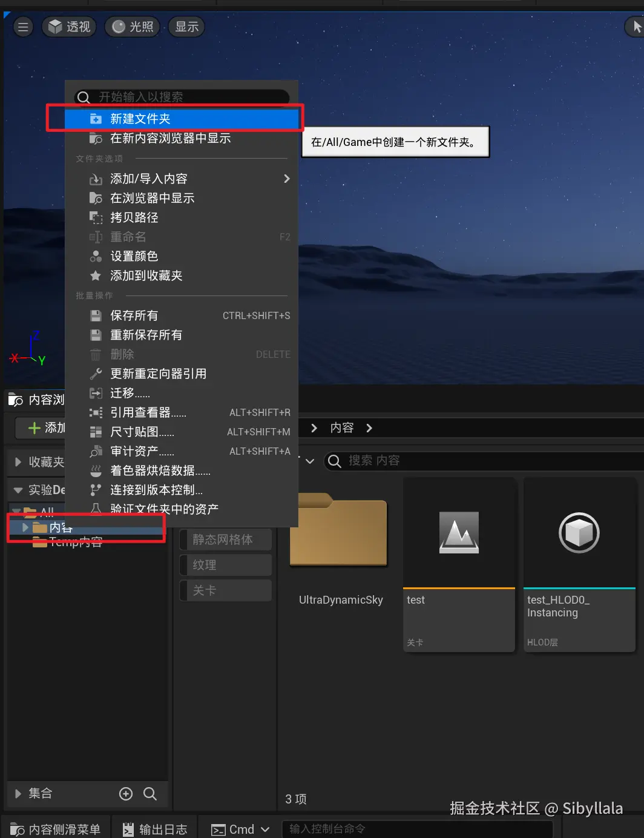Open the 光照 lit mode menu

[x=133, y=27]
